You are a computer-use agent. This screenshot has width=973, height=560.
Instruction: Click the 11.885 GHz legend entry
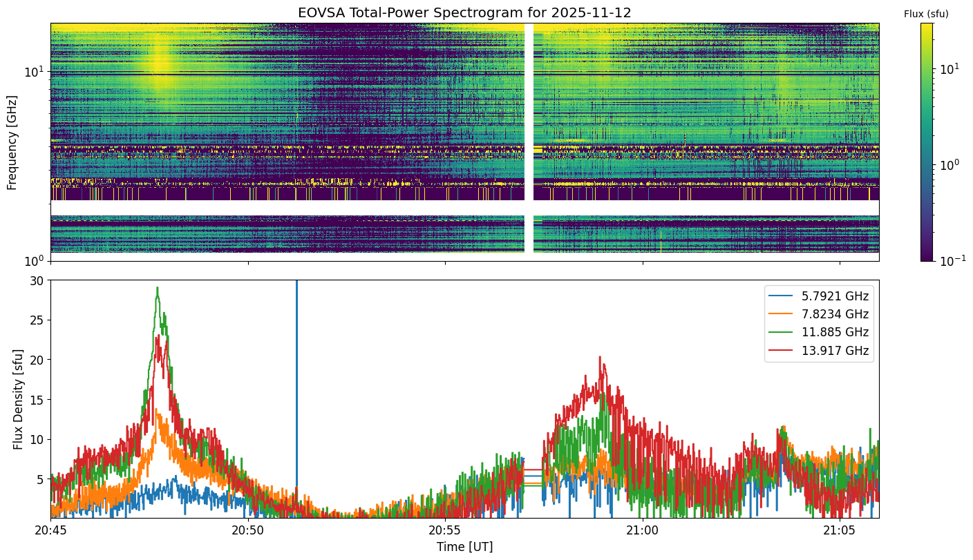pyautogui.click(x=818, y=332)
